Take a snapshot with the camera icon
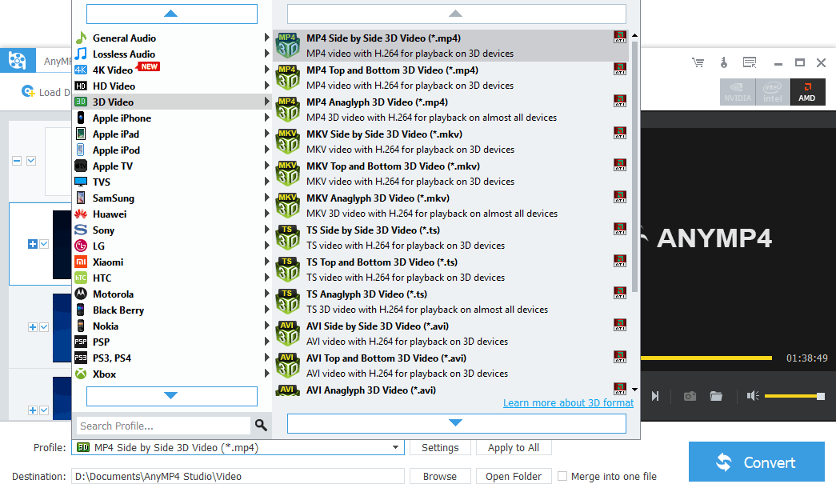 click(x=690, y=396)
